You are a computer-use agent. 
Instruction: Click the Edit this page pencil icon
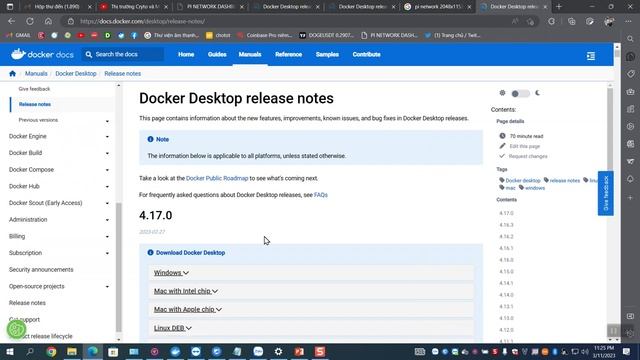point(502,146)
